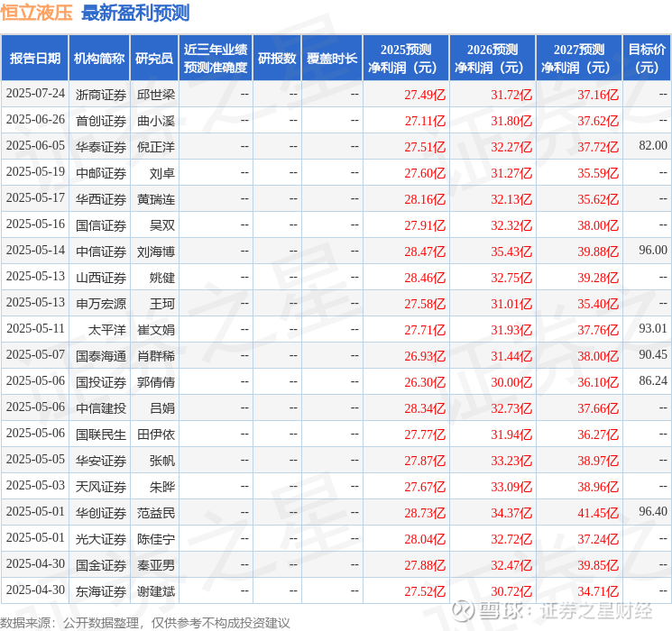Click institution 首创证券
The width and height of the screenshot is (672, 631).
click(x=101, y=121)
